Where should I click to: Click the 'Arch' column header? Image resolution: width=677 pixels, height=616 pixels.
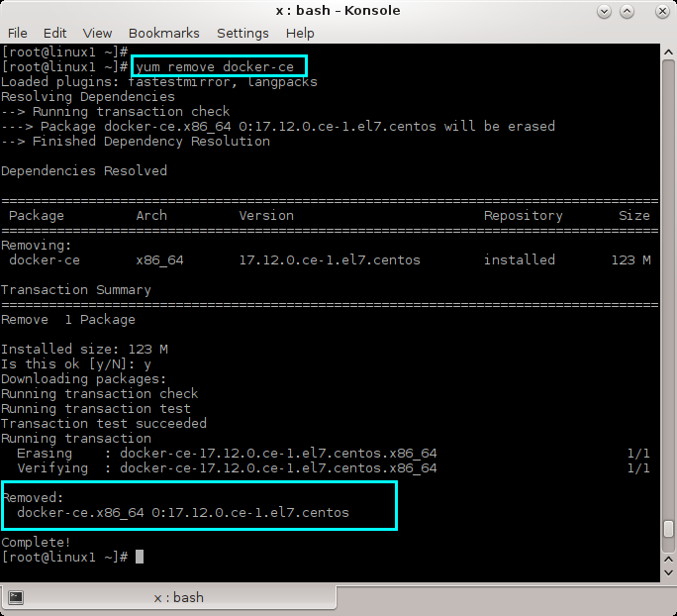(151, 215)
